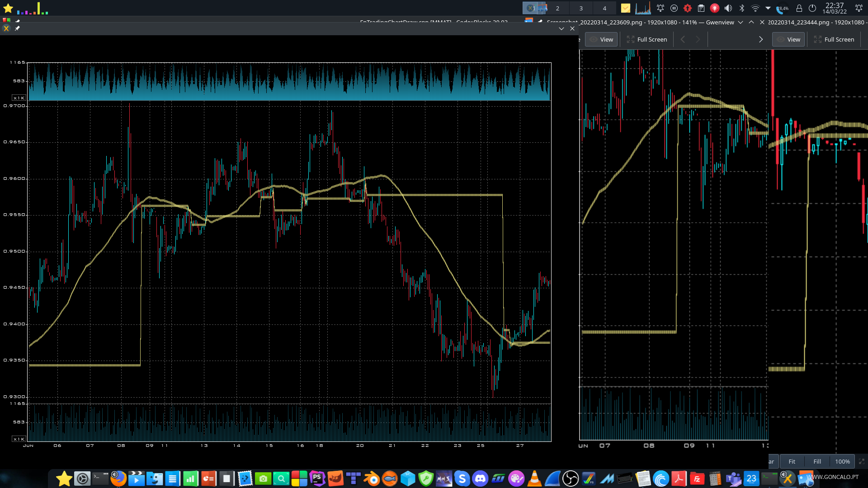
Task: Open the yellow star favorites dock icon
Action: tap(64, 478)
